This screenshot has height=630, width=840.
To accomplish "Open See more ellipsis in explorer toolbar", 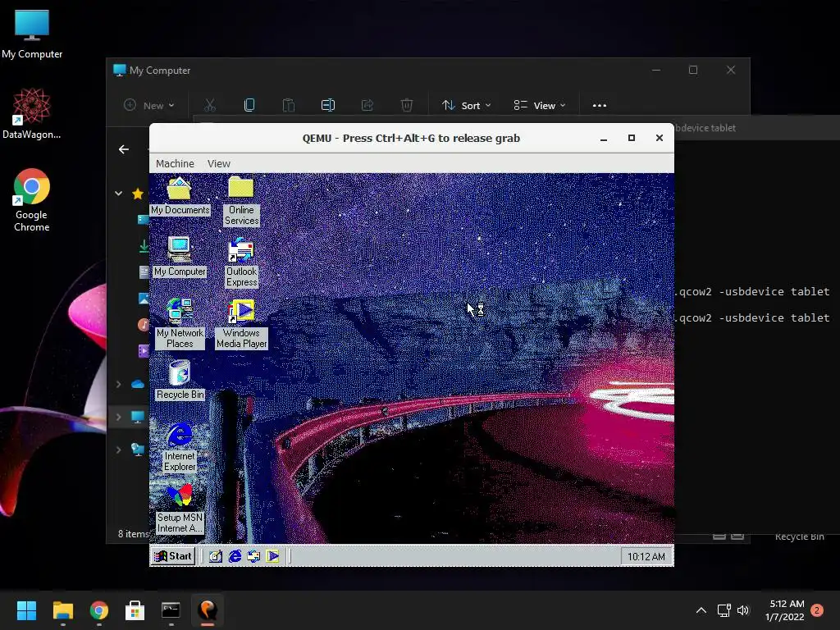I will 600,106.
